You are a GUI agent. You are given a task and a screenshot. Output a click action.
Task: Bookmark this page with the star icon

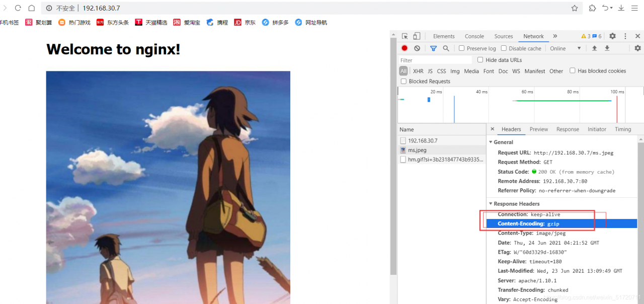click(575, 8)
